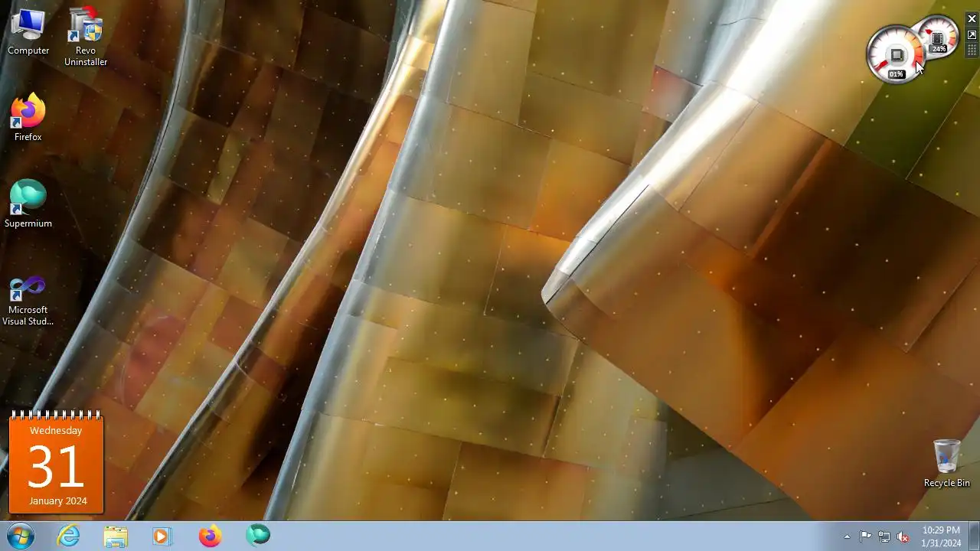The image size is (980, 551).
Task: Open the Windows Start menu
Action: (21, 536)
